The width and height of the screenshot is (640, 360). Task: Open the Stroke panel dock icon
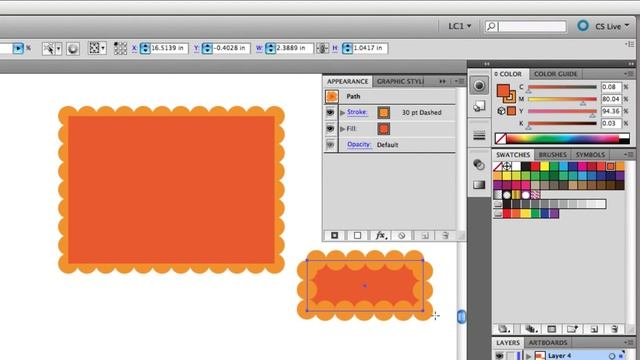[479, 136]
